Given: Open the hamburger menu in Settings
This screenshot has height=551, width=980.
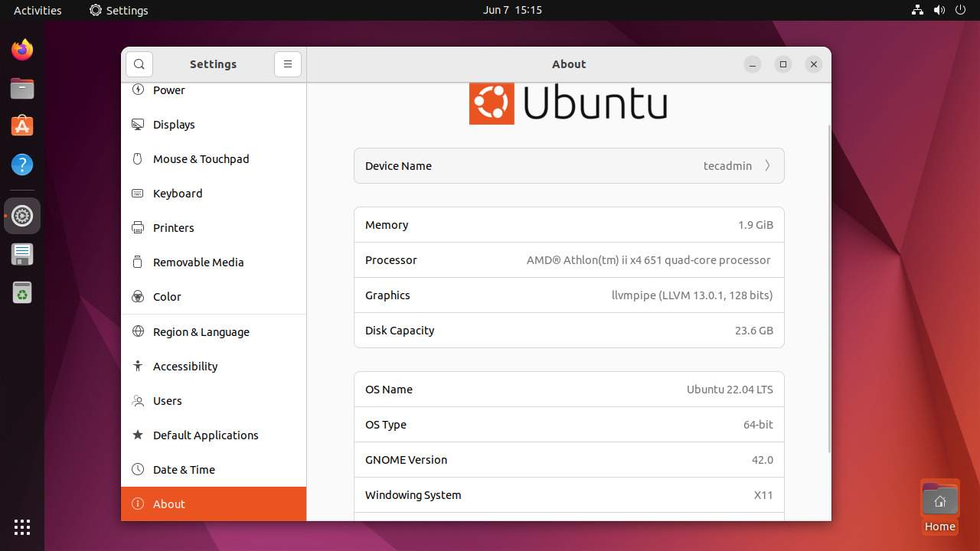Looking at the screenshot, I should (x=288, y=64).
